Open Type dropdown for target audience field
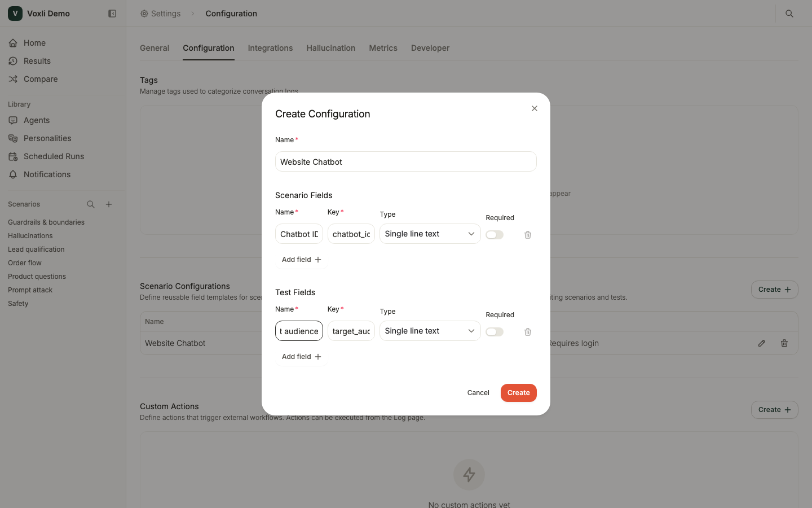Viewport: 812px width, 508px height. point(430,331)
